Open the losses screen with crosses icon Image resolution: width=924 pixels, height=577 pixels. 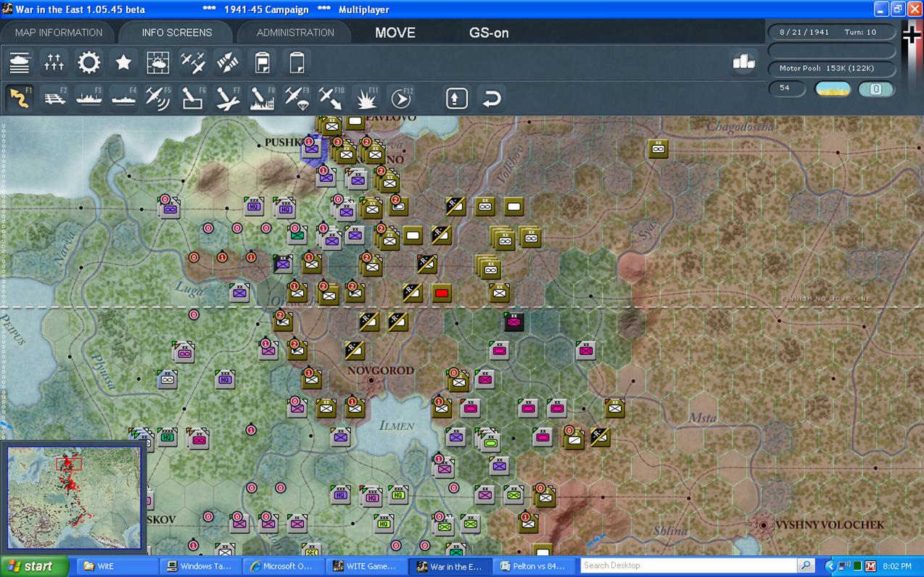tap(54, 62)
